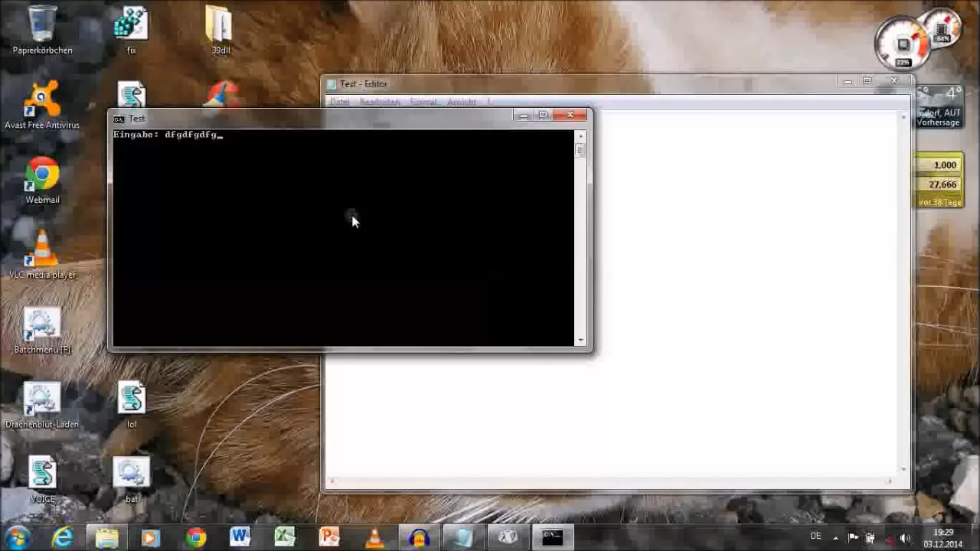This screenshot has height=551, width=980.
Task: Click the console window scroll up arrow
Action: click(x=580, y=135)
